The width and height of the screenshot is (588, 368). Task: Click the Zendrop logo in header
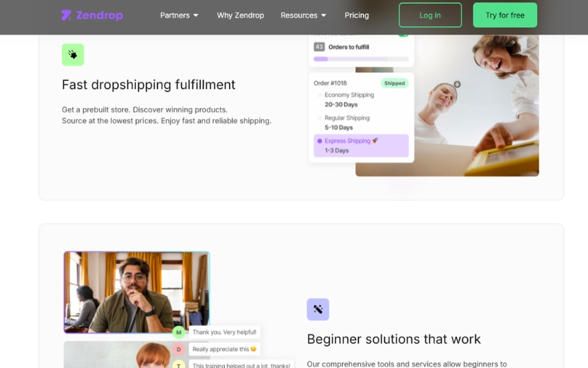(x=92, y=15)
